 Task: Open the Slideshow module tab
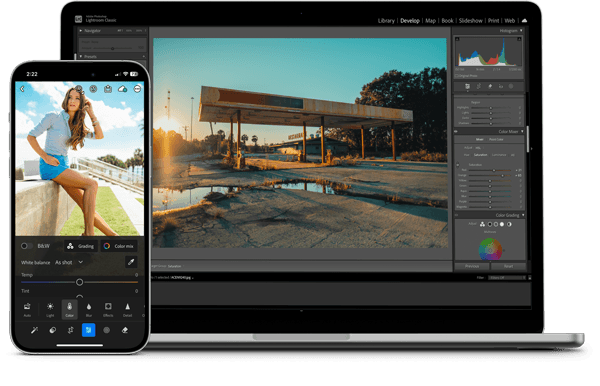pos(470,21)
